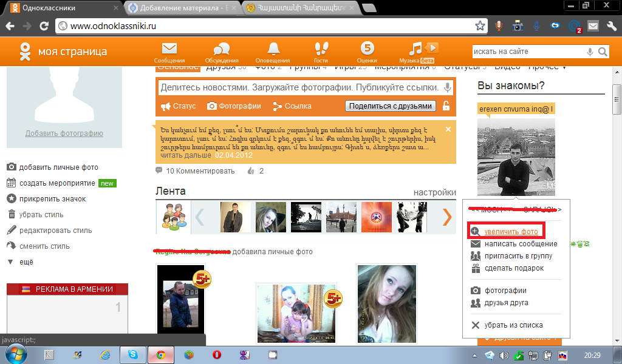Viewport: 622px width, 364px height.
Task: Close the orange status note
Action: [448, 129]
